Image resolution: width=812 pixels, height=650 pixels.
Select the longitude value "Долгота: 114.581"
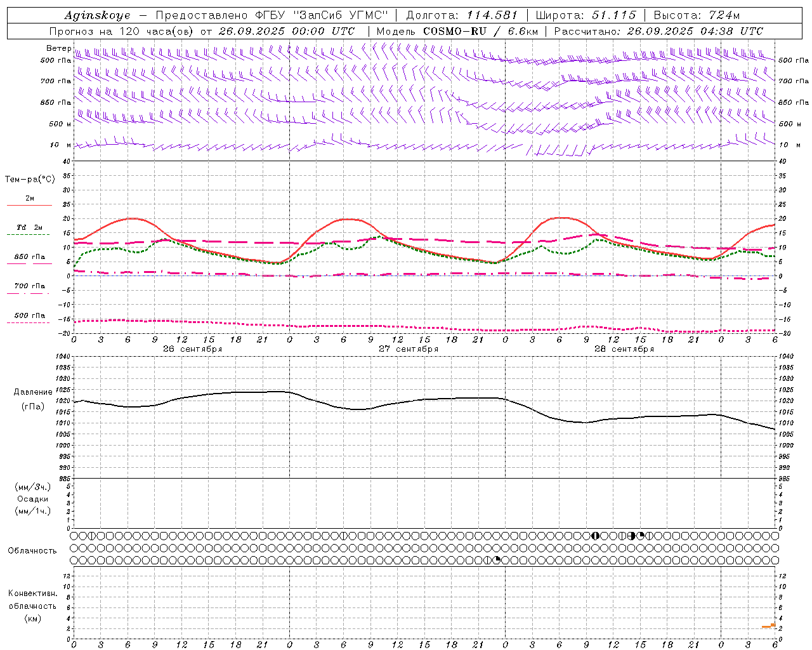(x=462, y=15)
